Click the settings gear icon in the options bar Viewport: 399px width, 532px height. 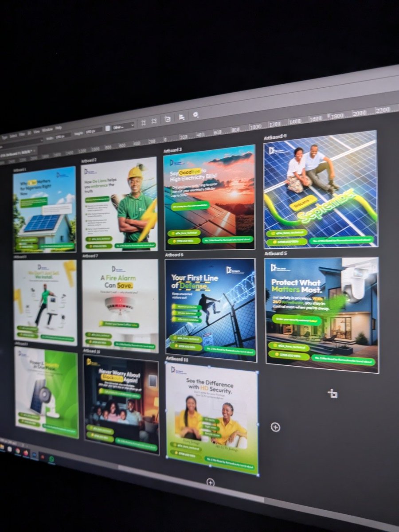point(196,115)
